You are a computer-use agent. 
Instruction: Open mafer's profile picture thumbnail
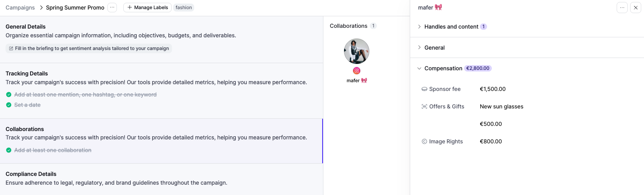point(357,51)
